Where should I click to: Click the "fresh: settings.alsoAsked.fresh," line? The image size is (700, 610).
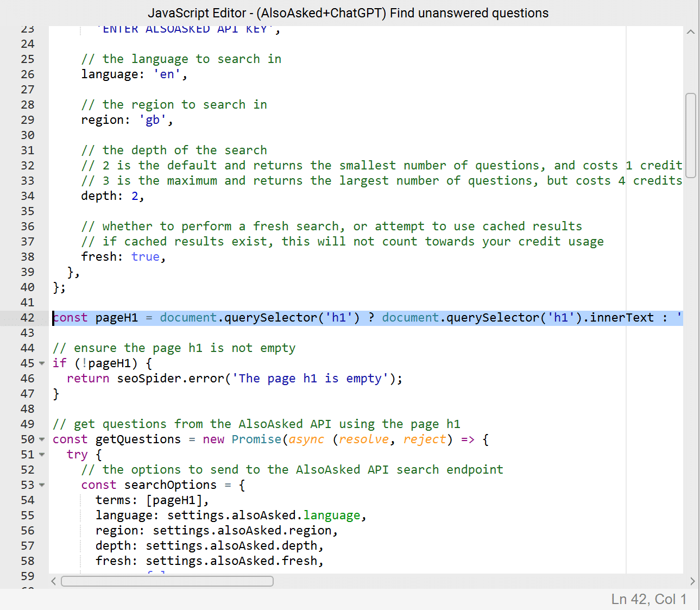point(210,561)
